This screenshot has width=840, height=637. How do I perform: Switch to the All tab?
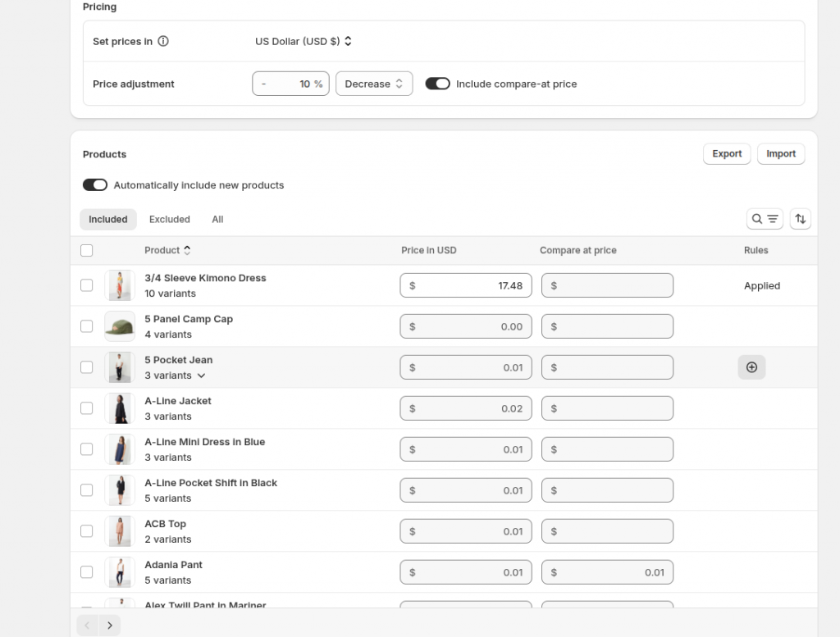pyautogui.click(x=217, y=220)
